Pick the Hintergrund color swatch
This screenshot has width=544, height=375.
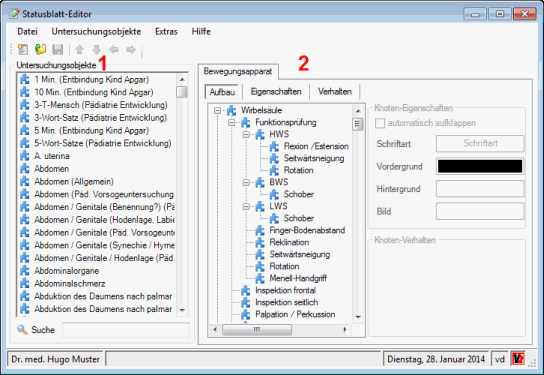[x=480, y=189]
